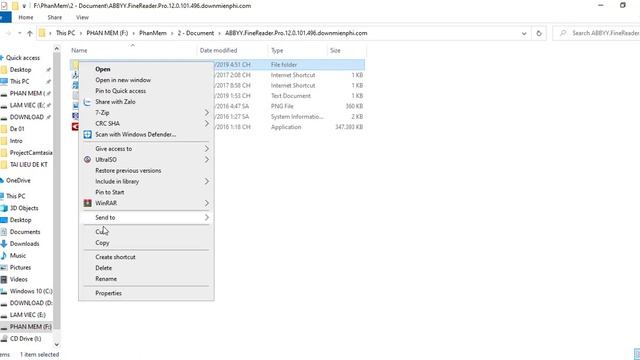This screenshot has width=640, height=360.
Task: Choose Rename from context menu
Action: coord(106,279)
